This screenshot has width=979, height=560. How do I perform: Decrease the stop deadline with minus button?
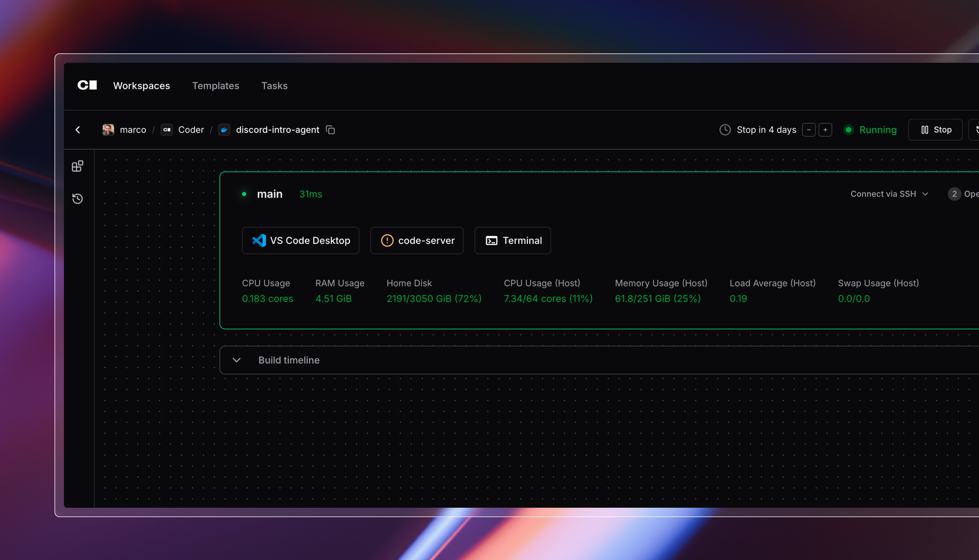click(808, 130)
